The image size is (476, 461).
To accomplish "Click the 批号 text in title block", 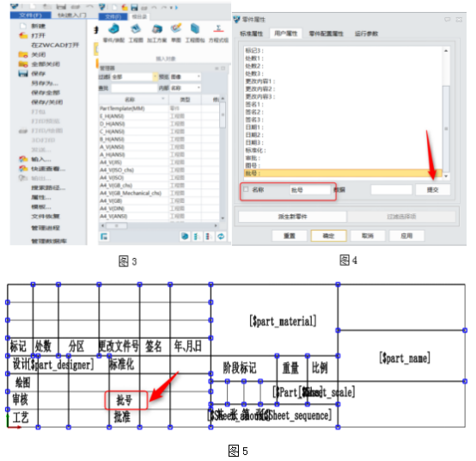I will click(x=125, y=400).
